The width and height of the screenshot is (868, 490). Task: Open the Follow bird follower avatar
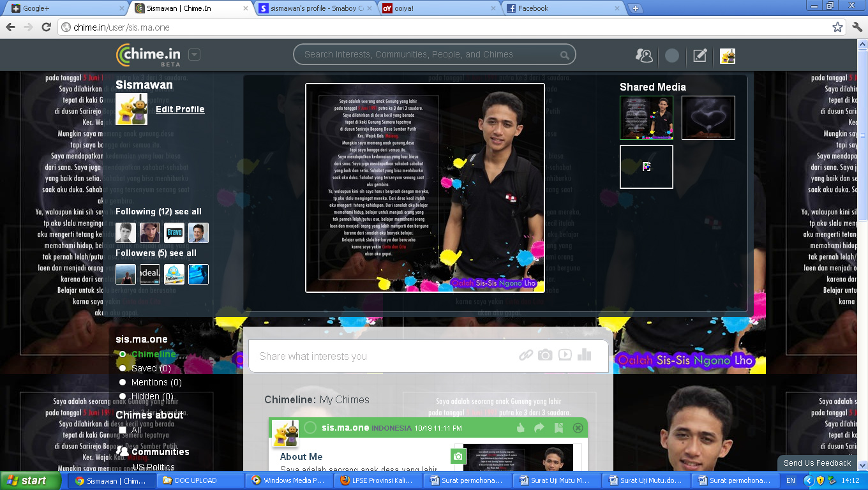[x=174, y=274]
